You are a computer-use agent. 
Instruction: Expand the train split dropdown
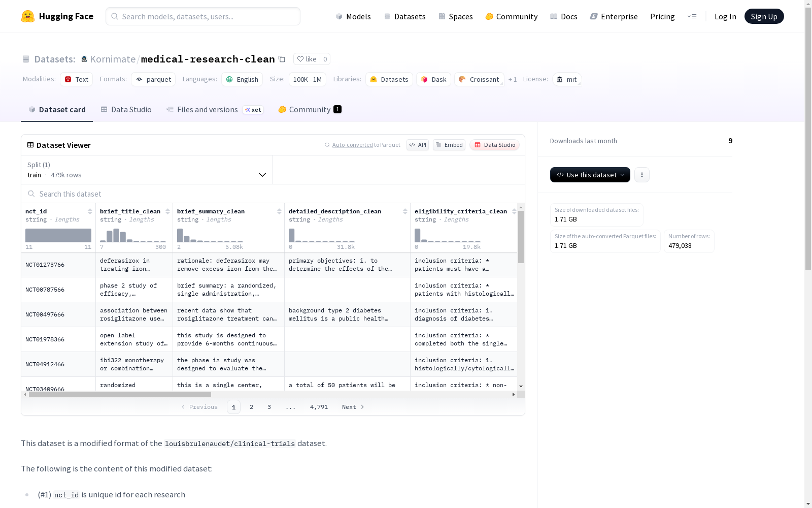(147, 170)
